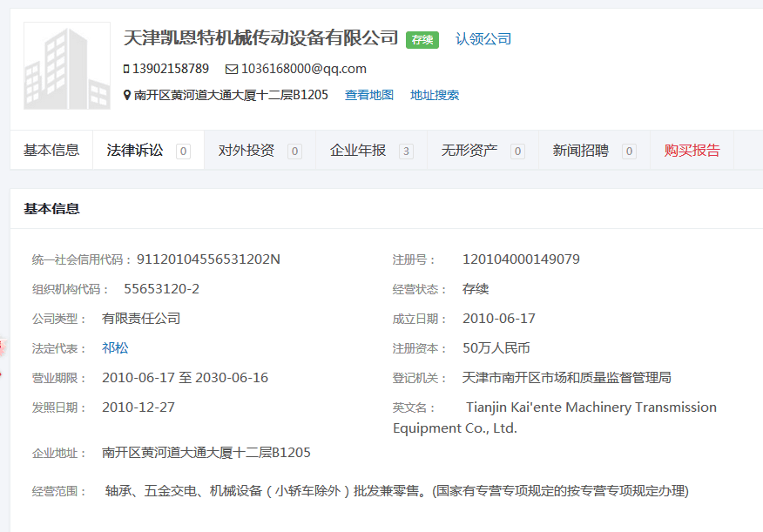The height and width of the screenshot is (532, 763).
Task: Click the mobile phone icon beside 13902158789
Action: click(x=127, y=69)
